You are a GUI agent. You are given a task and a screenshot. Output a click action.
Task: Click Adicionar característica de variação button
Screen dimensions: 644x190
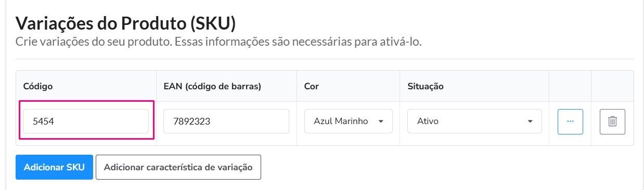click(178, 167)
